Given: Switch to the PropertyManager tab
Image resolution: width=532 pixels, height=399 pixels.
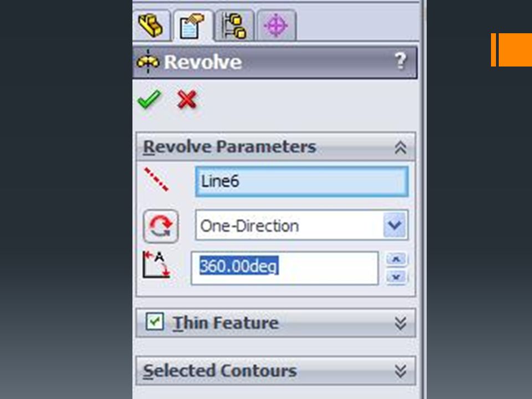Looking at the screenshot, I should [193, 26].
